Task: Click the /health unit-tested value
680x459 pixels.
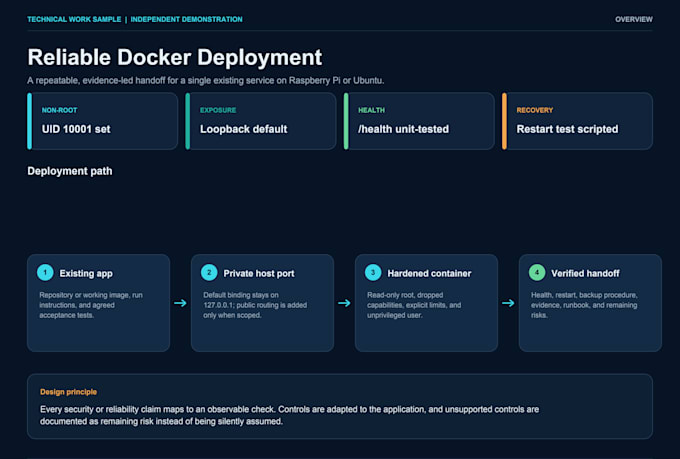Action: (x=403, y=129)
